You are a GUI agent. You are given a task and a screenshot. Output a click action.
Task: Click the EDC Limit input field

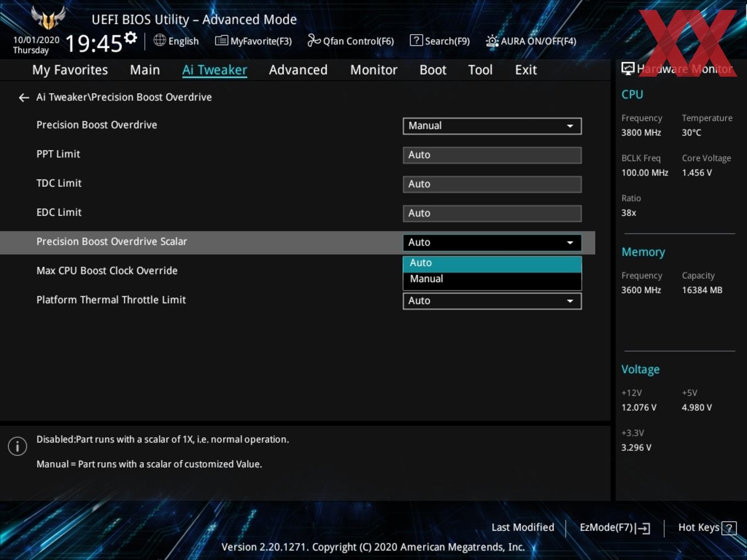pos(492,213)
